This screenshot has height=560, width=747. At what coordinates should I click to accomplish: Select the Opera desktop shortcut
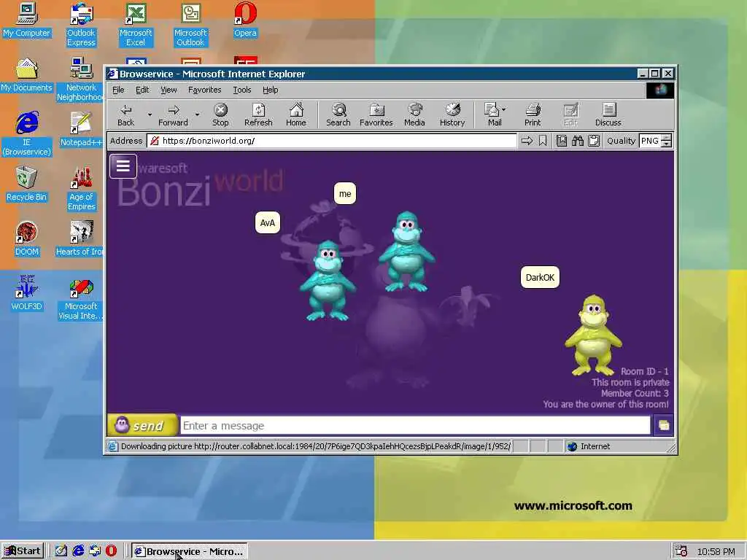click(245, 20)
